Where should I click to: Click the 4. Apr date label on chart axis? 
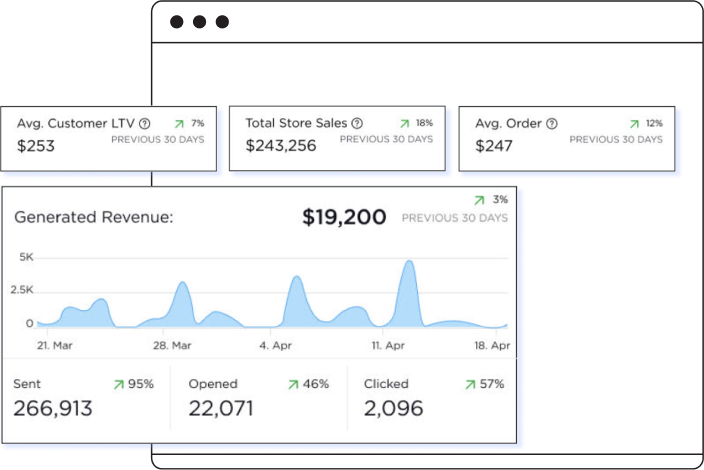click(x=277, y=345)
